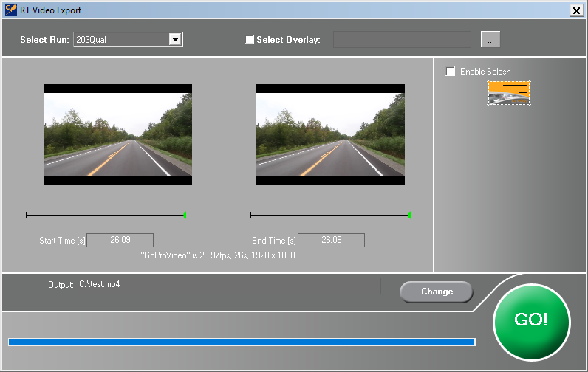Click the RT Video Export title bar icon
This screenshot has width=588, height=372.
coord(10,10)
